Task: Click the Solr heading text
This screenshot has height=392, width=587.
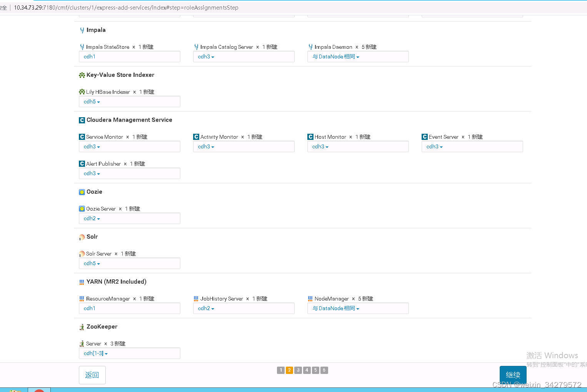Action: coord(92,237)
